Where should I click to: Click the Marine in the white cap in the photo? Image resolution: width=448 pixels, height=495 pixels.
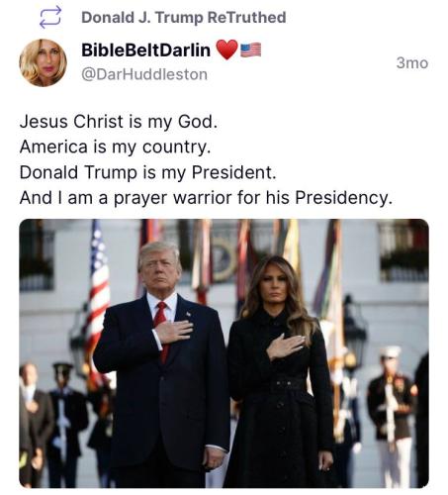tap(392, 413)
